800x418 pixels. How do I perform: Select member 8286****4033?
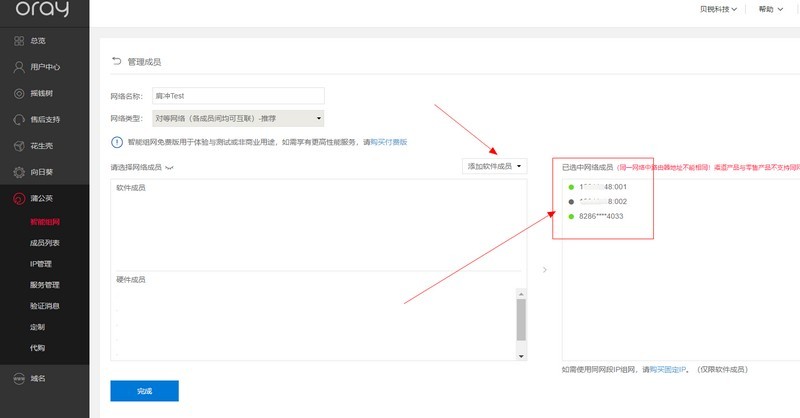click(601, 216)
